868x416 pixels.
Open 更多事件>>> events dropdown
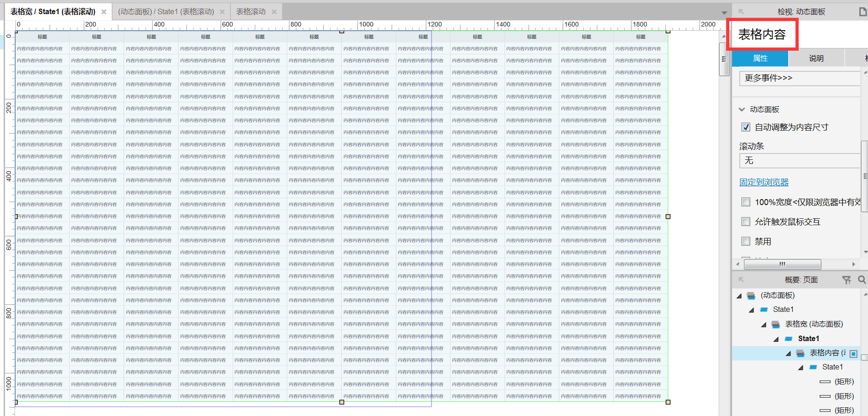coord(800,78)
